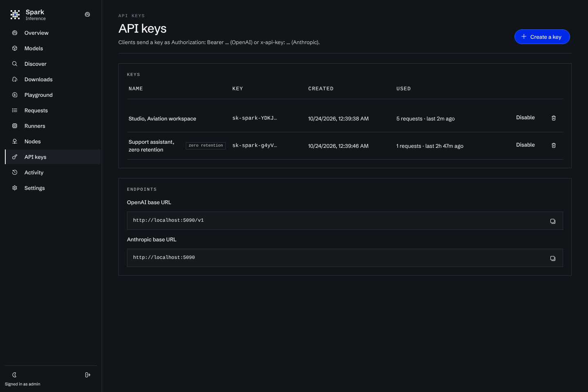Click the Studio, Aviation workspace name
The image size is (588, 392).
click(162, 118)
